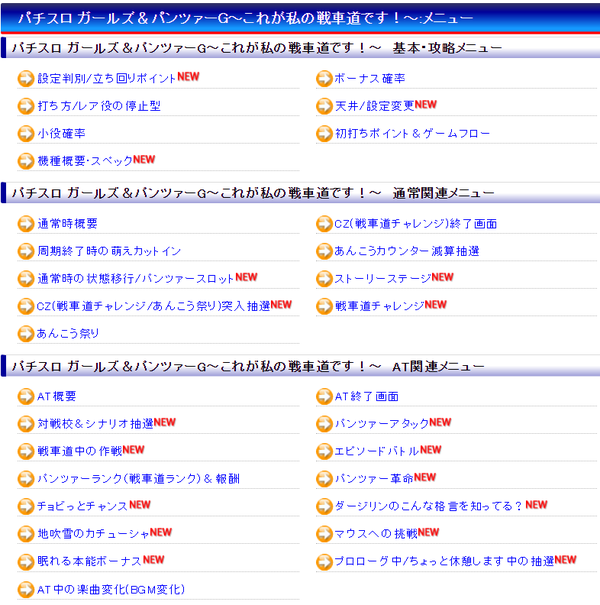600x605 pixels.
Task: Click arrow icon beside チョビっとチャンス
Action: (x=26, y=506)
